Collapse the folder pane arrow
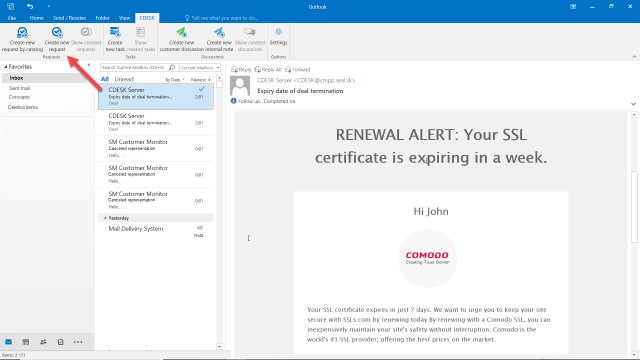 89,65
